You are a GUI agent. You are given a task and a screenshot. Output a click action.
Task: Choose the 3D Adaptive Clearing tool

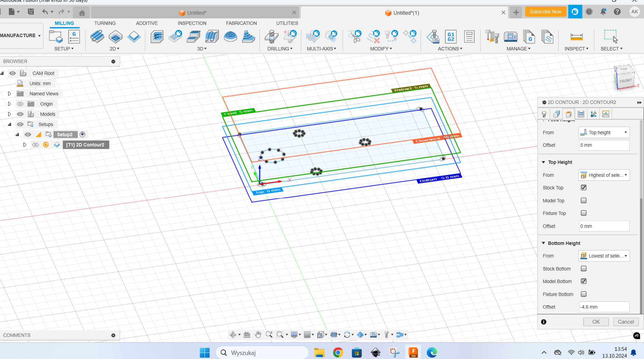click(157, 36)
